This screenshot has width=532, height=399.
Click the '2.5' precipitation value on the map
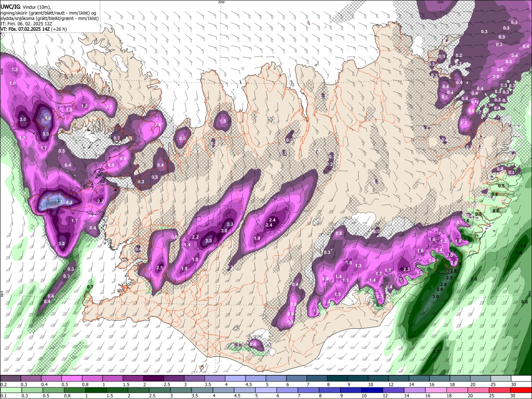point(160,268)
